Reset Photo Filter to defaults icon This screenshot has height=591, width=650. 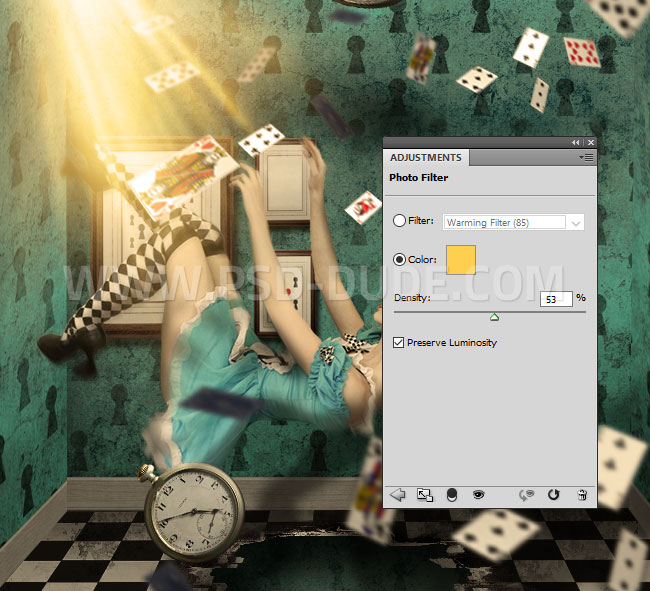[554, 494]
